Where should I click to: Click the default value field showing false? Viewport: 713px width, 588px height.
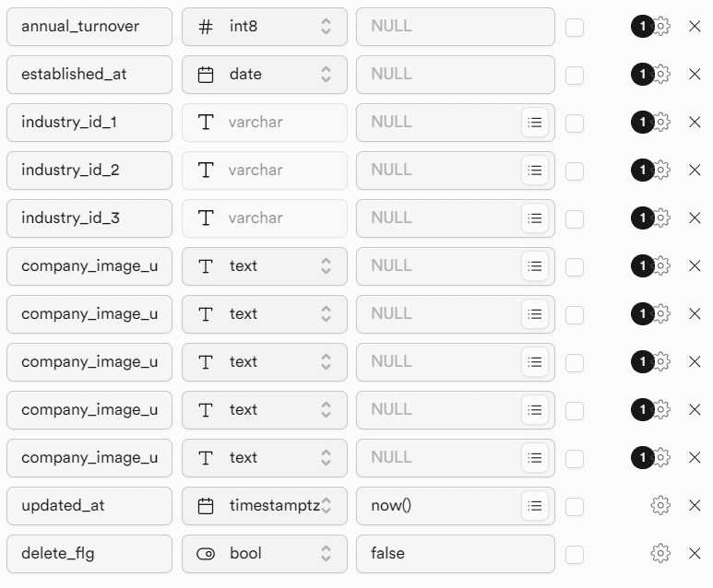click(x=455, y=553)
